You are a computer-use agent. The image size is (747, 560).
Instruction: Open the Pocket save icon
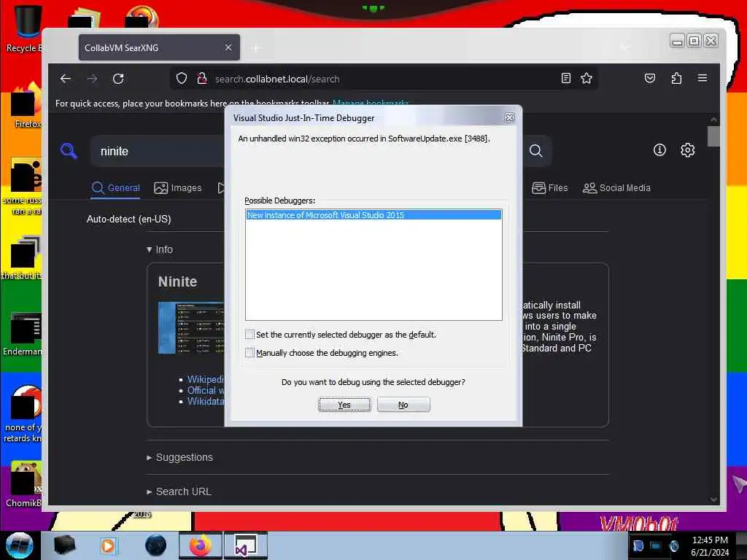(650, 78)
